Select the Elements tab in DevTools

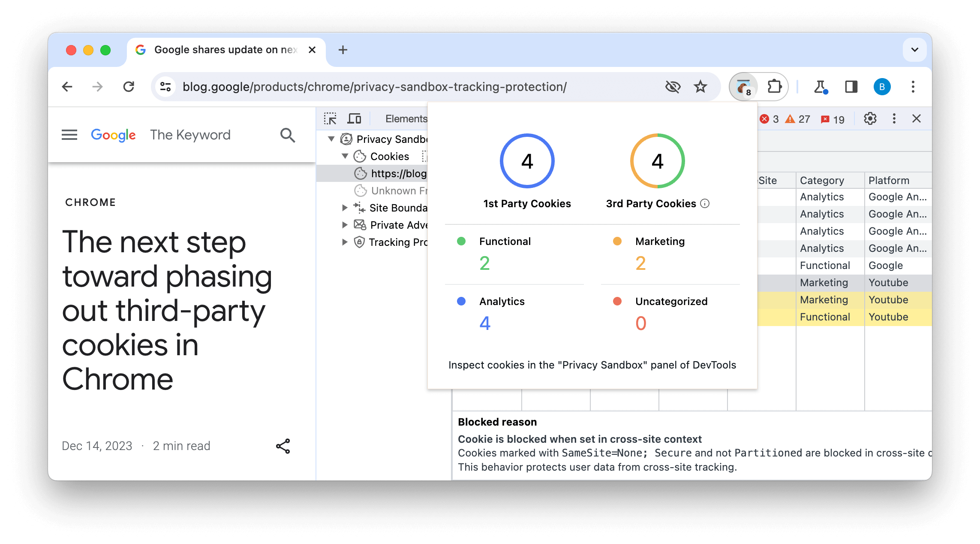click(405, 118)
